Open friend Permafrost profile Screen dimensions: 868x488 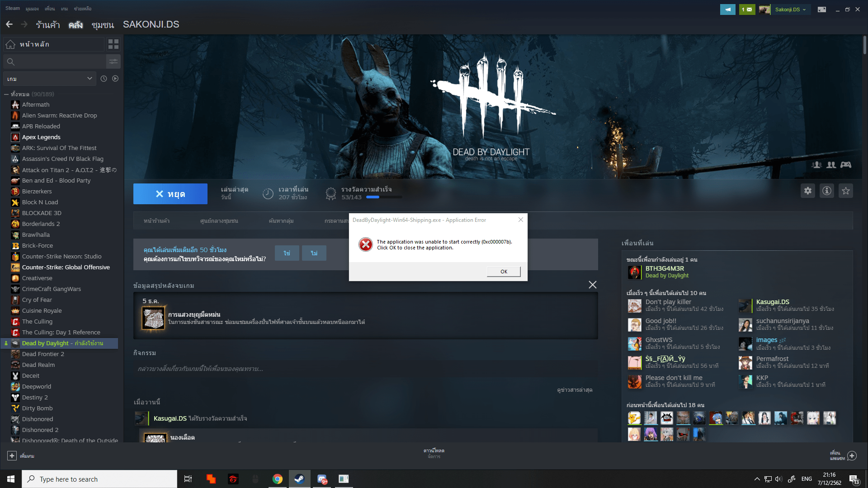coord(772,359)
